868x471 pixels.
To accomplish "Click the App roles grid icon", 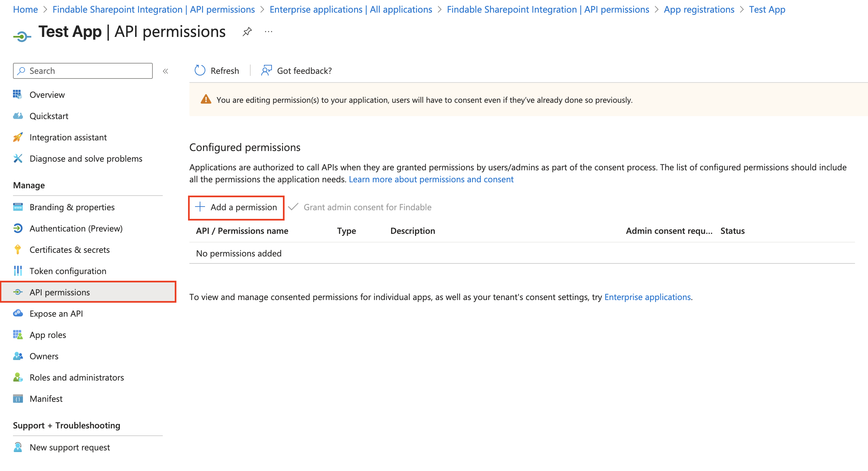I will (18, 335).
